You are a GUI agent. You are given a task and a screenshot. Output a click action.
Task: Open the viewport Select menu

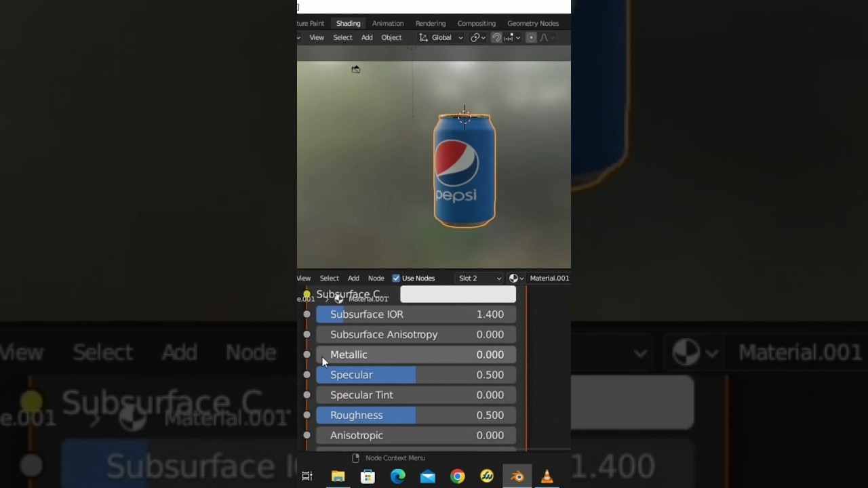coord(342,37)
